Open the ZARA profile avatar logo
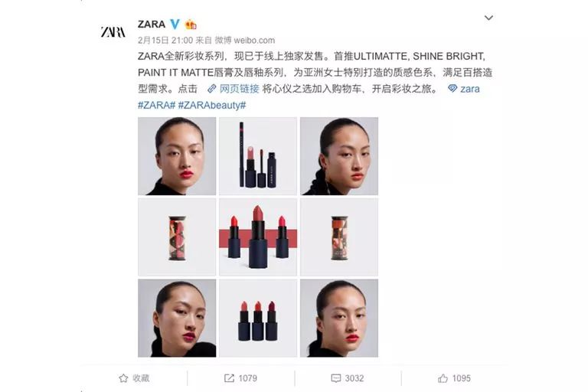The width and height of the screenshot is (588, 392). [x=113, y=32]
